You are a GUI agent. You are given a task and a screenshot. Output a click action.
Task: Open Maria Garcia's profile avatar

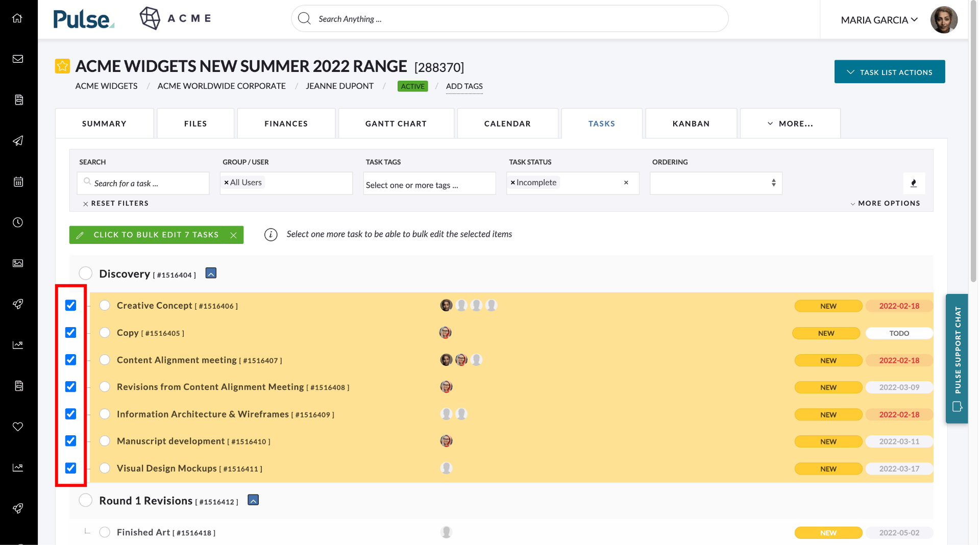tap(944, 20)
